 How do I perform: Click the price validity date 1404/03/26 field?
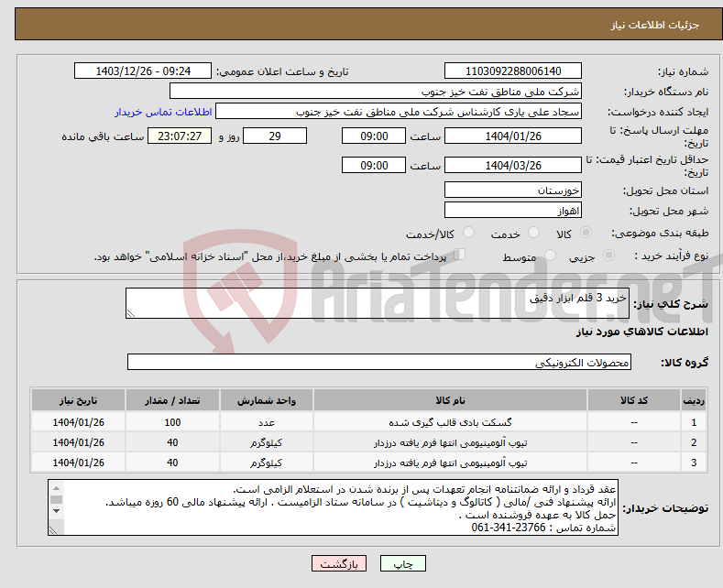(x=513, y=165)
